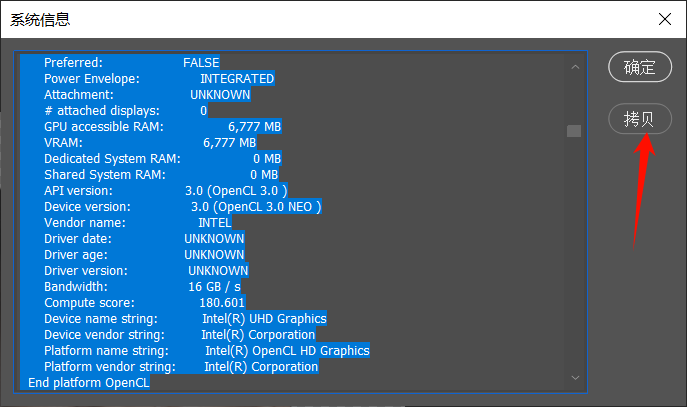
Task: Click the vertical scrollbar thumb
Action: click(x=574, y=131)
